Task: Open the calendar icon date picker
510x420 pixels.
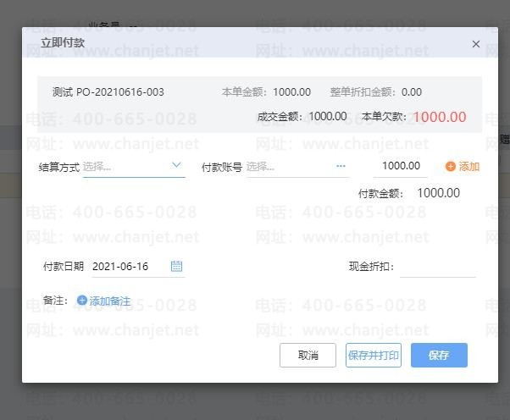Action: (x=176, y=266)
